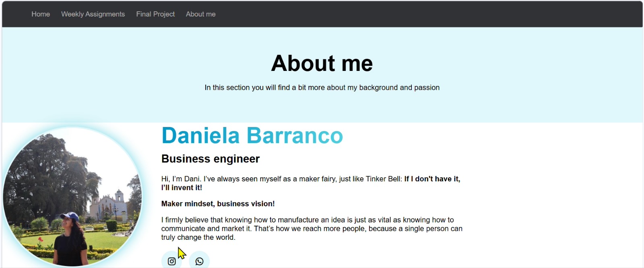The image size is (644, 268).
Task: Click the bold "If I don't have it" quote
Action: coord(432,179)
